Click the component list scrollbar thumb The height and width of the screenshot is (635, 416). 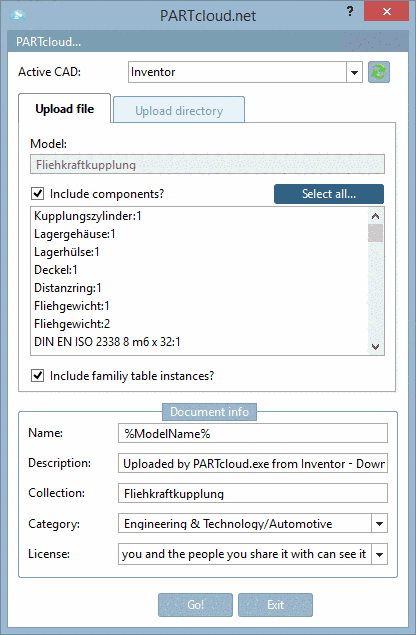[375, 233]
